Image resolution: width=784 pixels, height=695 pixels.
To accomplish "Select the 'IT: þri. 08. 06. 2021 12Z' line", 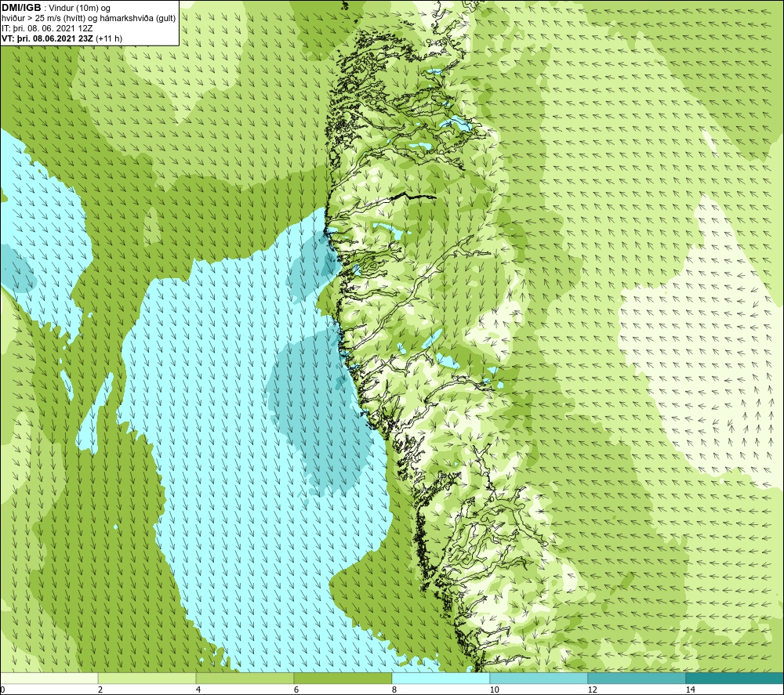I will coord(47,28).
